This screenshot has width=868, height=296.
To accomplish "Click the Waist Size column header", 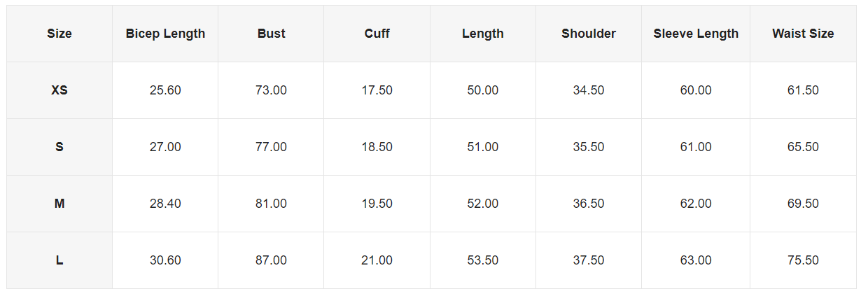I will pos(803,34).
